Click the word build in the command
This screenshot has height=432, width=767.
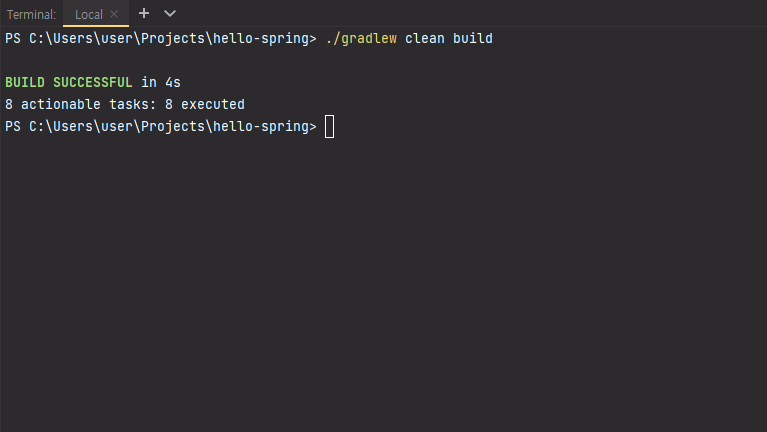(x=473, y=38)
